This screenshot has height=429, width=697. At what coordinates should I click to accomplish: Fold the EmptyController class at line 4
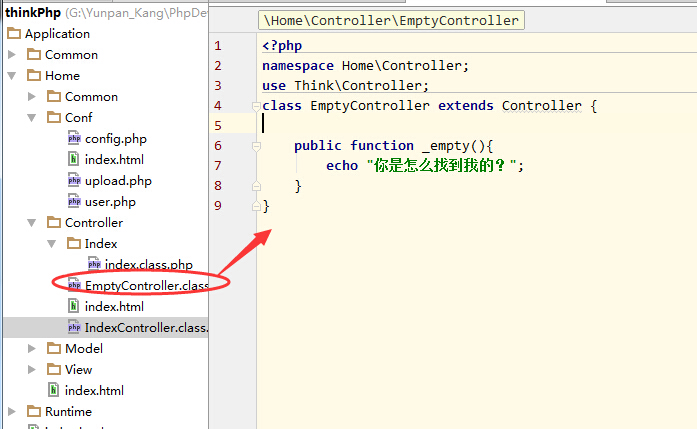(257, 106)
